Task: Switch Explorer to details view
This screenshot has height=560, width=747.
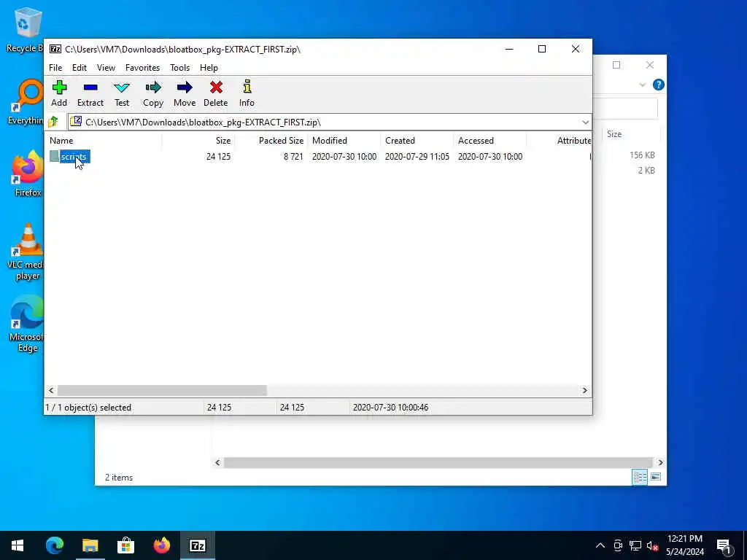Action: (640, 477)
